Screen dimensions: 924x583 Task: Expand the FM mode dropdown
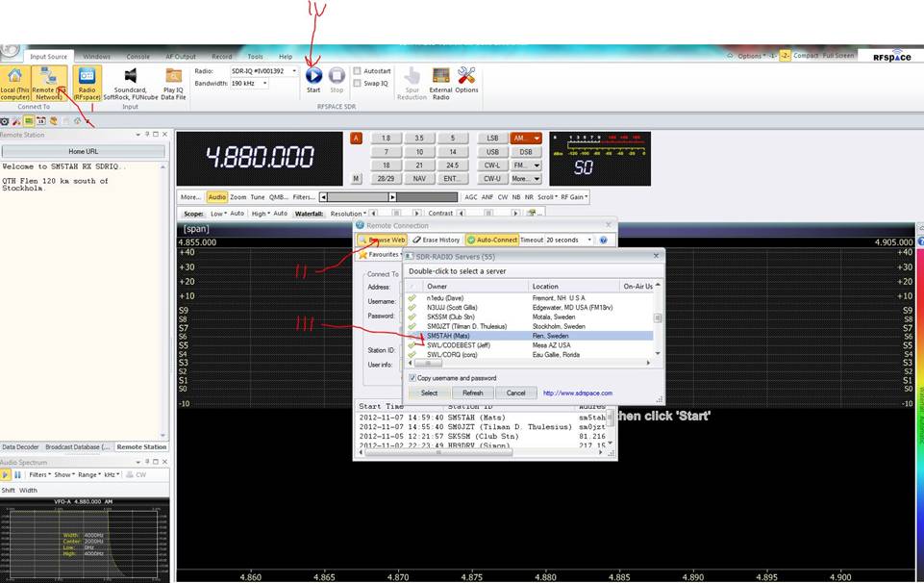point(537,165)
